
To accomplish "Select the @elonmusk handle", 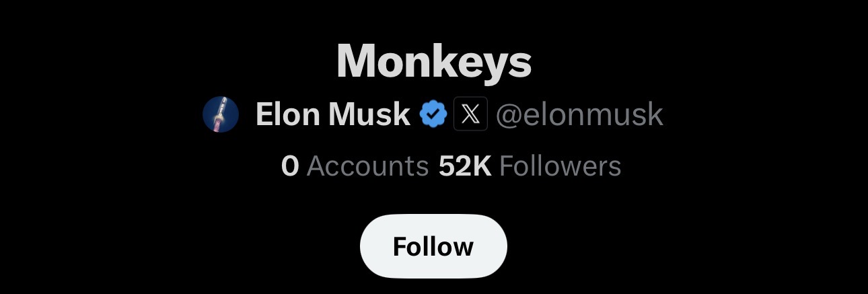I will click(x=579, y=115).
